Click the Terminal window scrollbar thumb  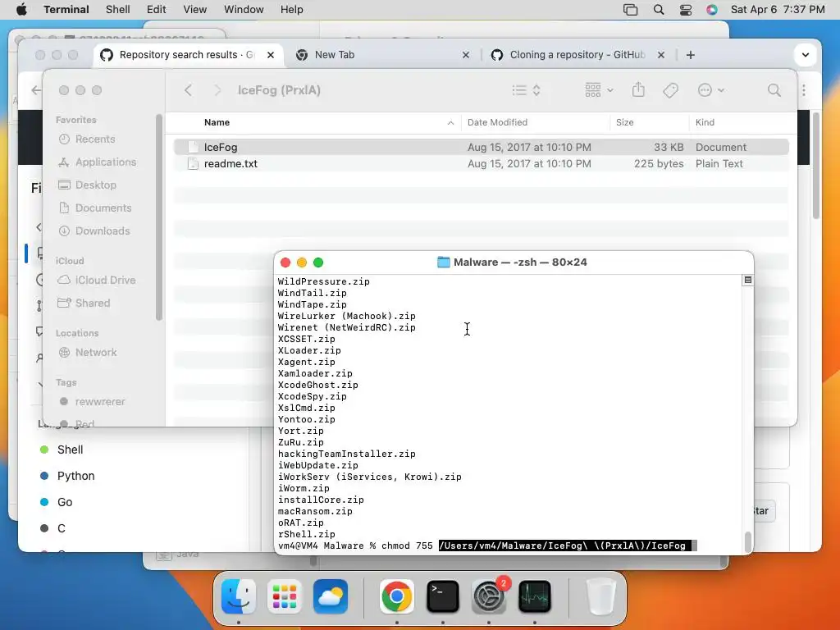[x=748, y=541]
